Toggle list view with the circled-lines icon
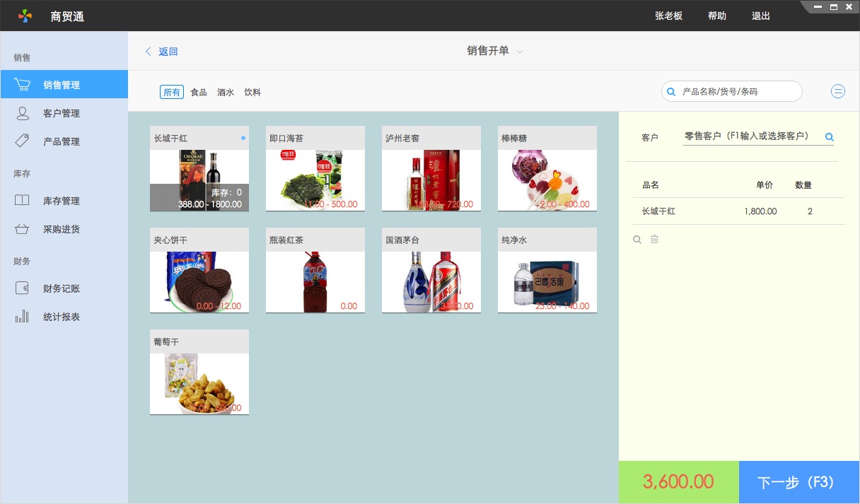860x504 pixels. (837, 90)
